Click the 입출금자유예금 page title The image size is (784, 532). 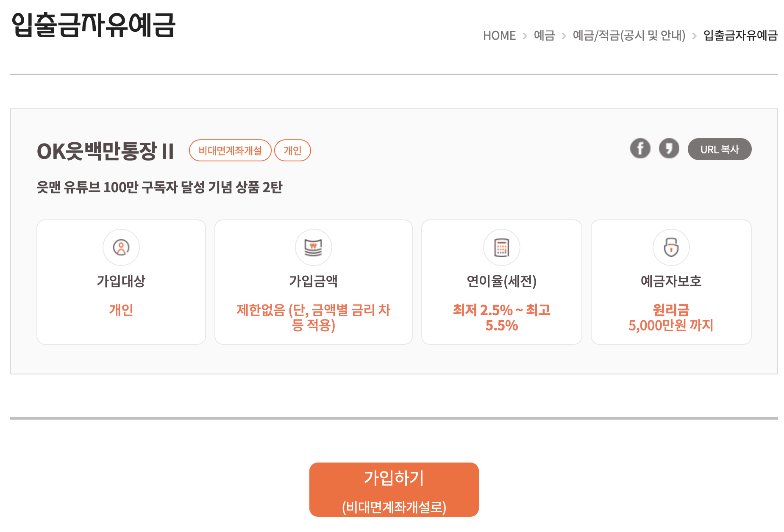pos(93,25)
